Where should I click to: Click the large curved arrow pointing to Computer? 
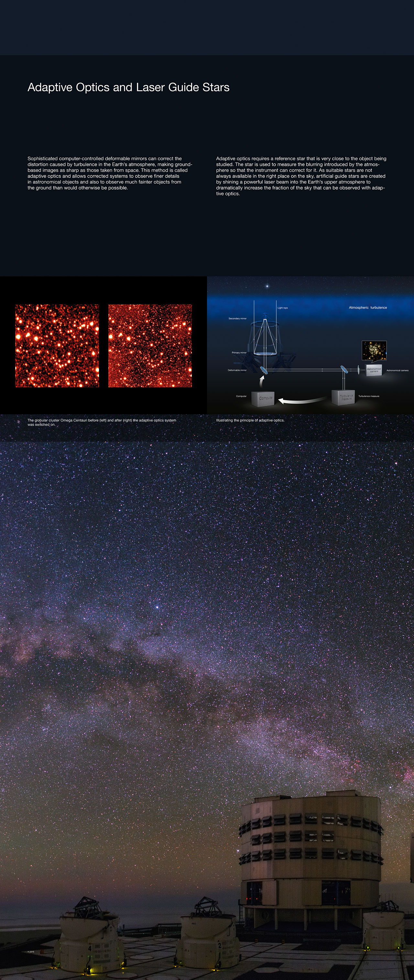301,400
